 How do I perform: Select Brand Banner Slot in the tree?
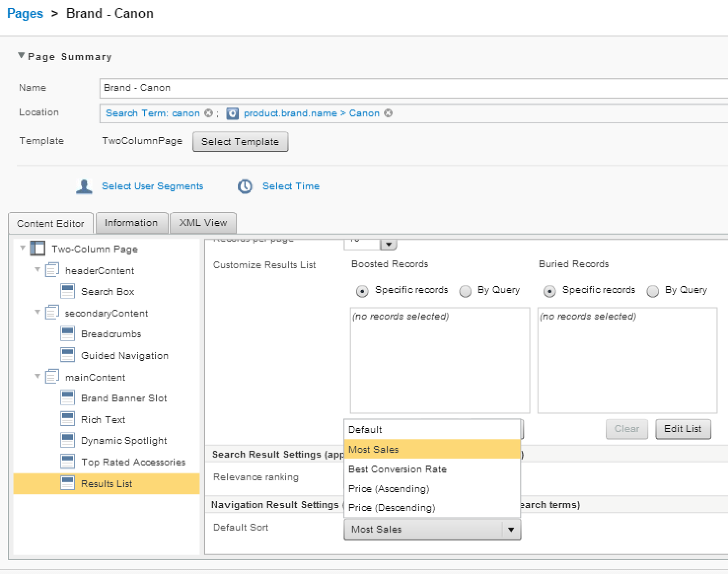coord(124,398)
